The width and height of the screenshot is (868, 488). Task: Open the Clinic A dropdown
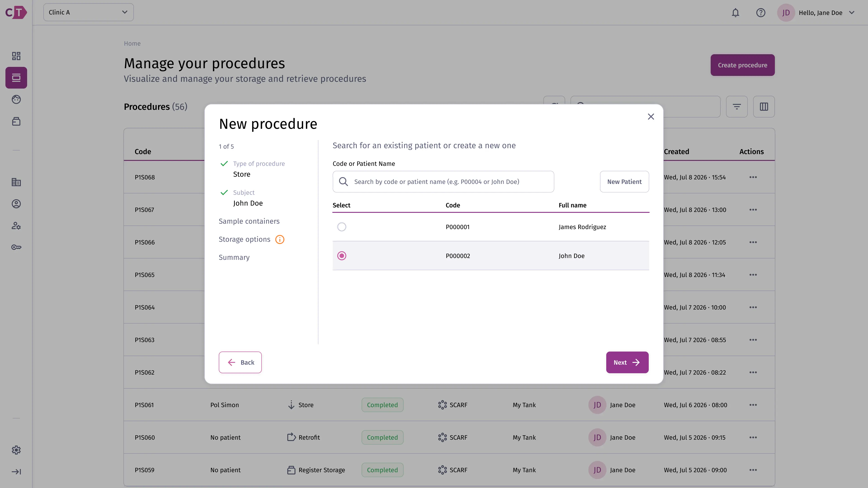(x=88, y=12)
